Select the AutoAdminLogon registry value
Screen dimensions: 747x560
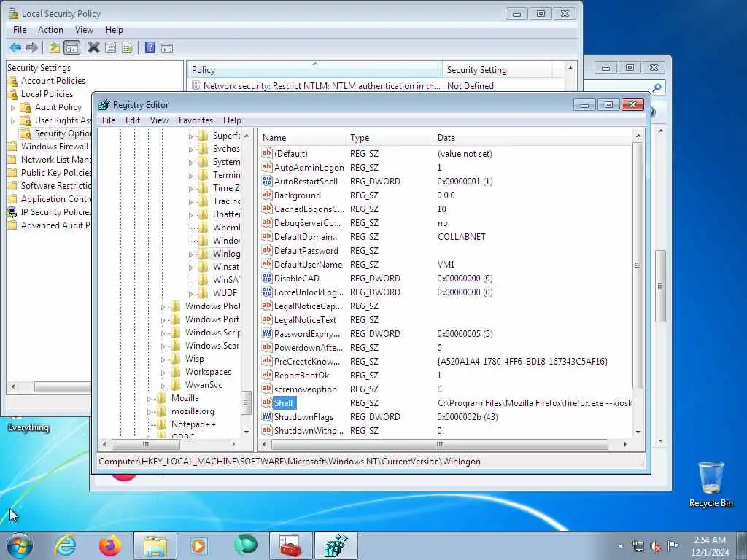(309, 168)
